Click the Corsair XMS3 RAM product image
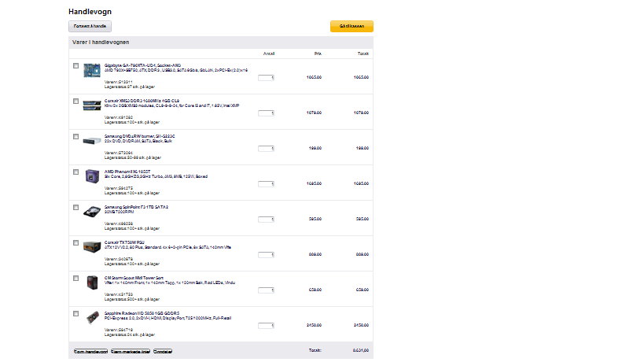 92,105
